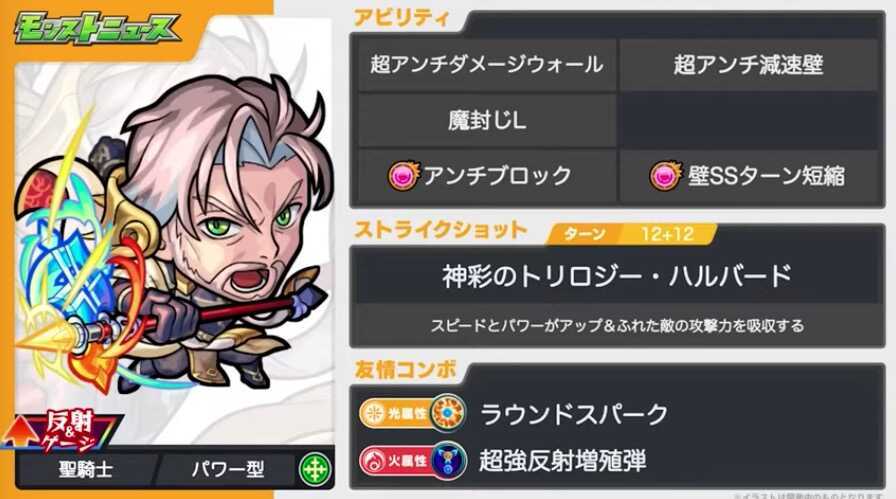Screen dimensions: 896x499
Task: Select the 超アンチダメージウォール ability cell
Action: pyautogui.click(x=487, y=64)
